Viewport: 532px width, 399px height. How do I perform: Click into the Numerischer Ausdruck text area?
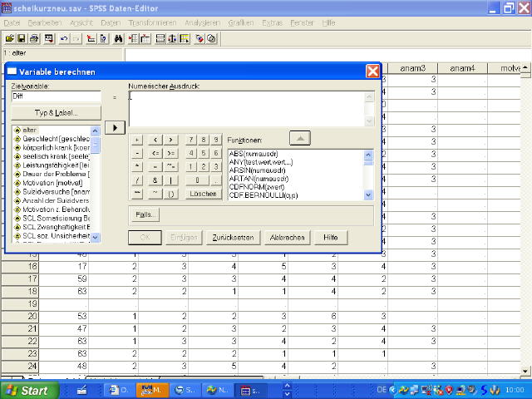(x=245, y=108)
